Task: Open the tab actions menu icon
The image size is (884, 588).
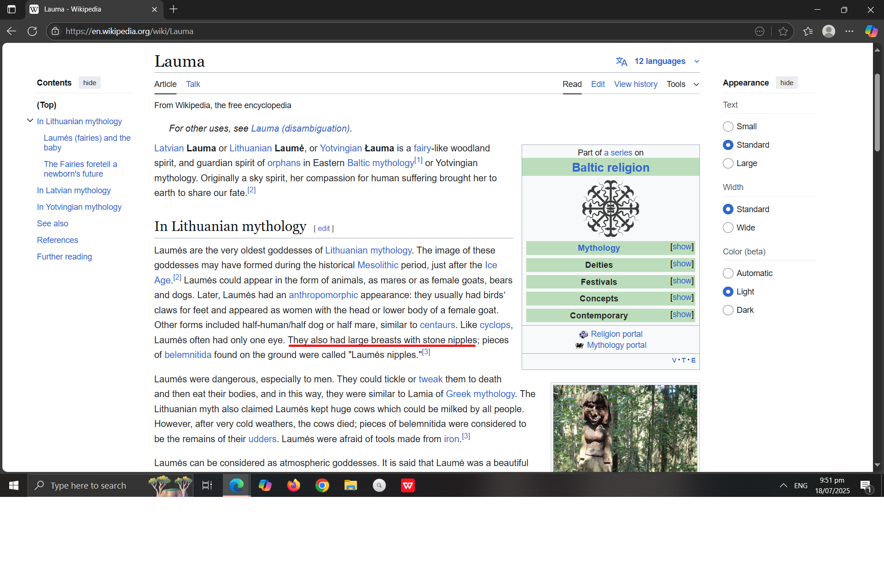Action: [x=12, y=9]
